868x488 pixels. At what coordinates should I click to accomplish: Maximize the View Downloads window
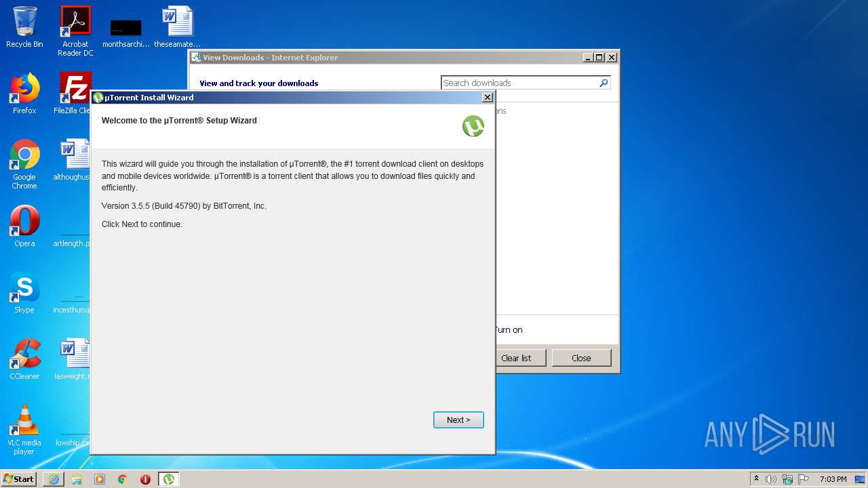pyautogui.click(x=599, y=58)
